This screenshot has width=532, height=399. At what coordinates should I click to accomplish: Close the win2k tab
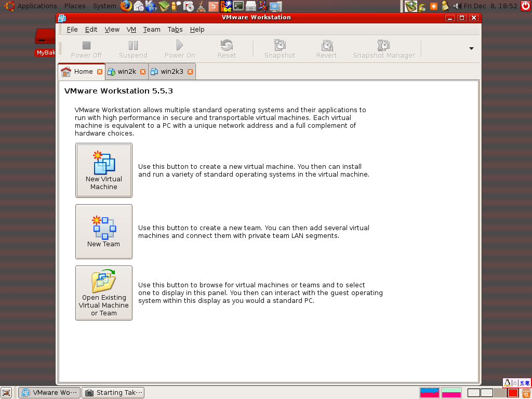click(x=143, y=72)
